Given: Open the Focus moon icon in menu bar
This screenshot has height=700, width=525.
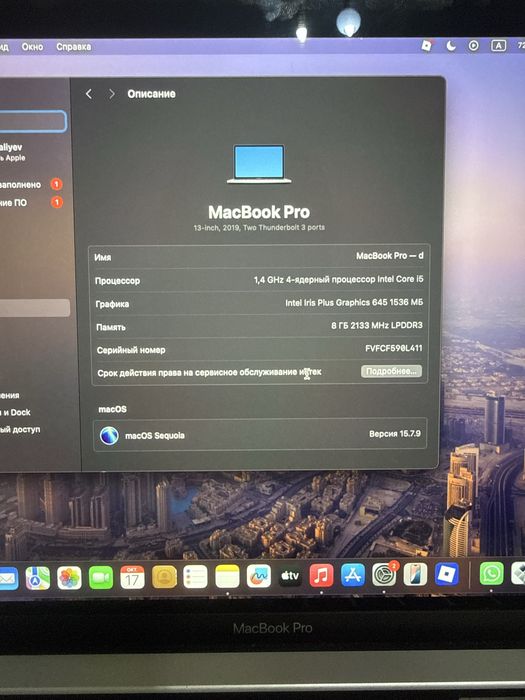Looking at the screenshot, I should [451, 46].
